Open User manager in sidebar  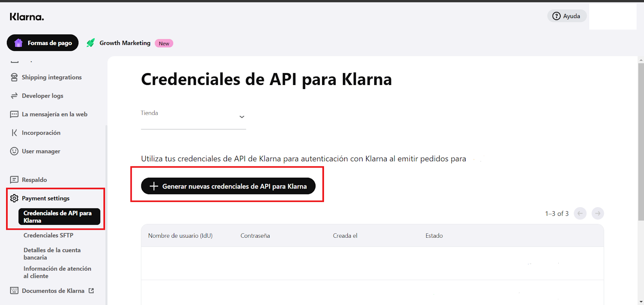pos(41,151)
